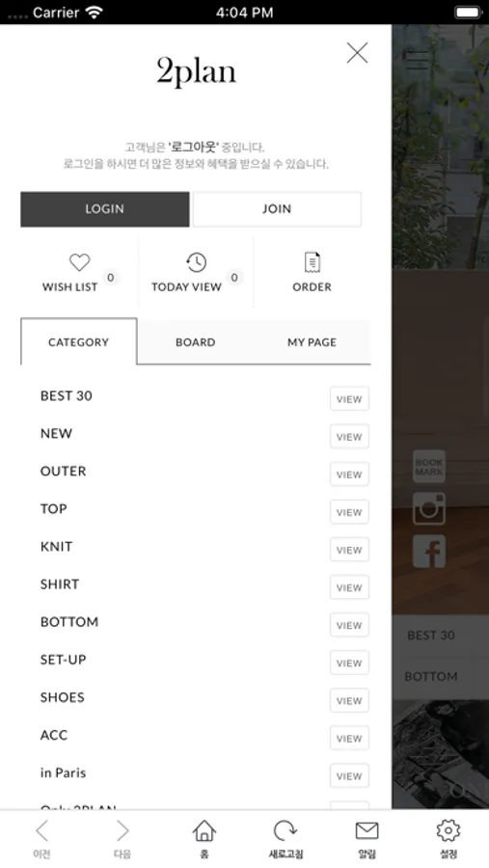Switch to the MY PAGE tab

click(x=312, y=342)
